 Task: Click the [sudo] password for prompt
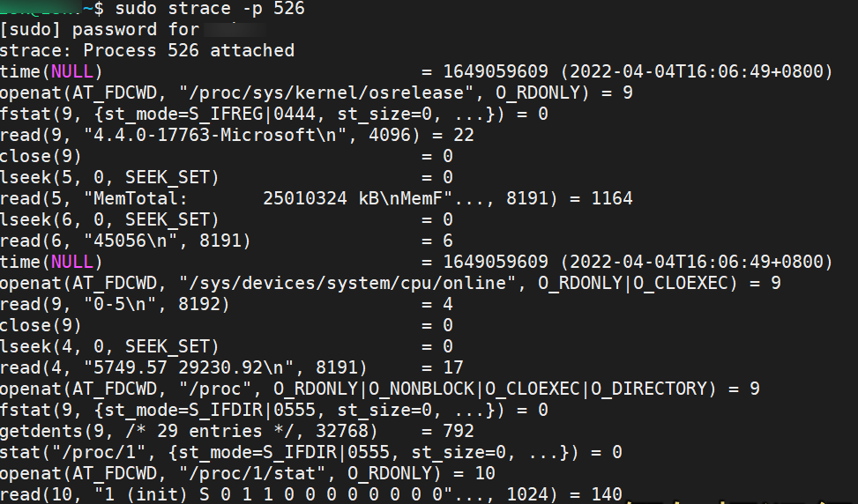click(x=100, y=30)
